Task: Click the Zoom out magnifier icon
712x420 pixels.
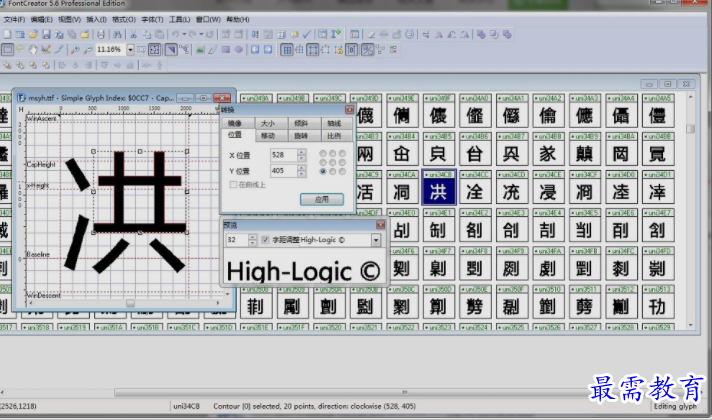Action: pyautogui.click(x=88, y=49)
